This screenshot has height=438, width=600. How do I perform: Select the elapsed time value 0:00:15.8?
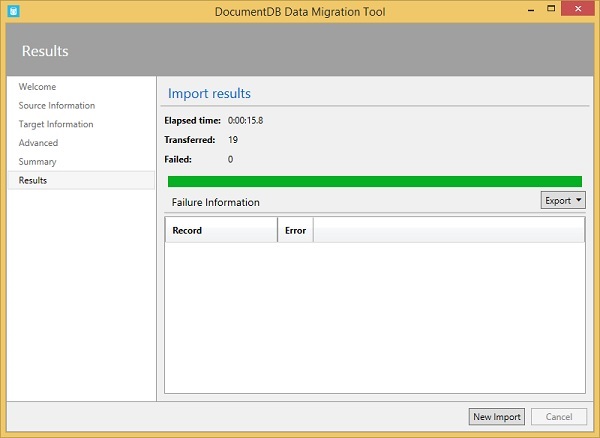(x=245, y=121)
